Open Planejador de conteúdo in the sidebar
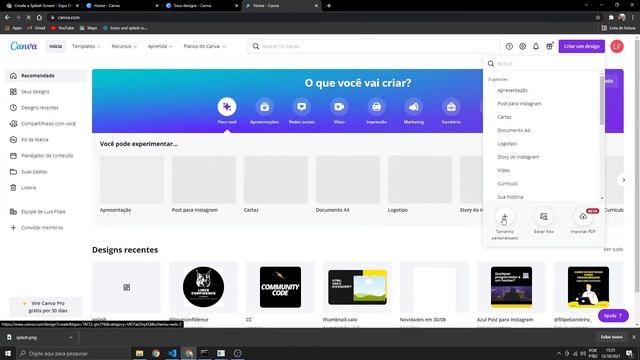 coord(46,156)
